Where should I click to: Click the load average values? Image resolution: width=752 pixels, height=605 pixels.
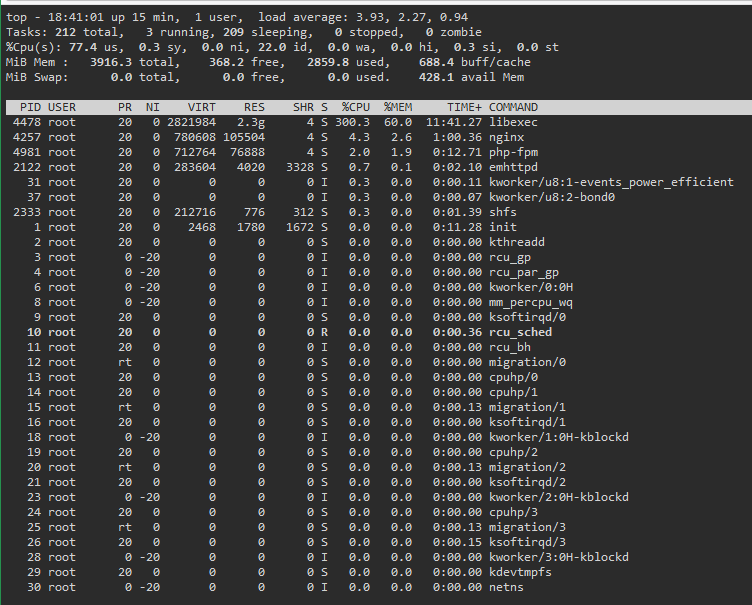tap(411, 17)
